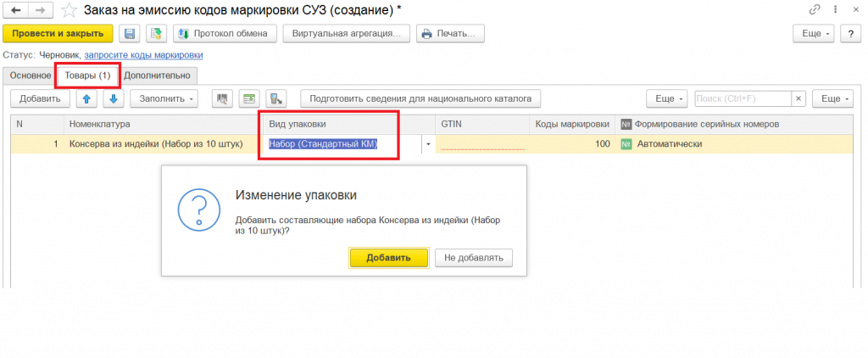
Task: Click Подготовить сведения для национального каталога
Action: coord(420,98)
